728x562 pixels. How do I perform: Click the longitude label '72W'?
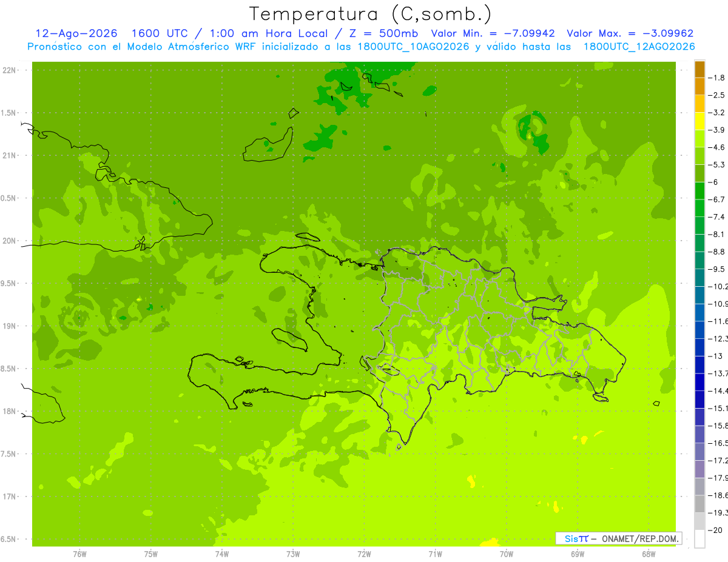click(x=364, y=554)
